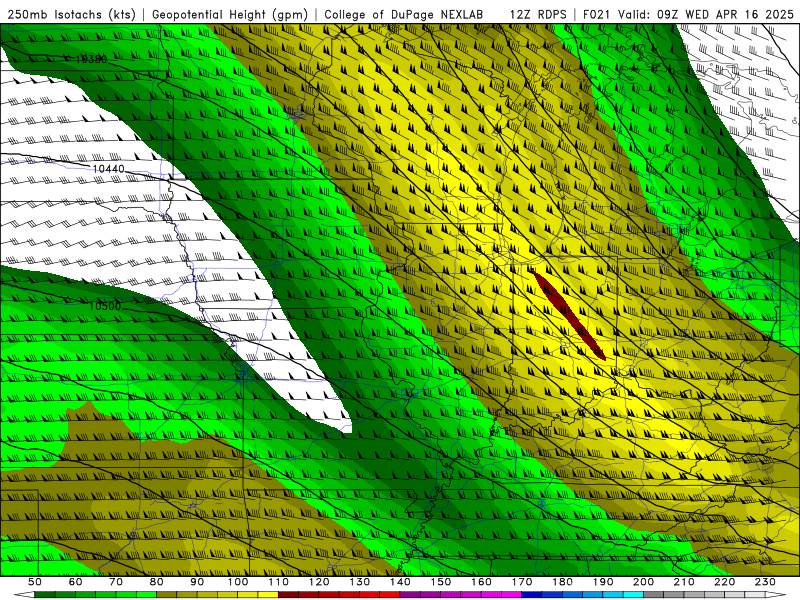Viewport: 800px width, 600px height.
Task: Click the dark purple 140-145 kt legend swatch
Action: [x=410, y=594]
